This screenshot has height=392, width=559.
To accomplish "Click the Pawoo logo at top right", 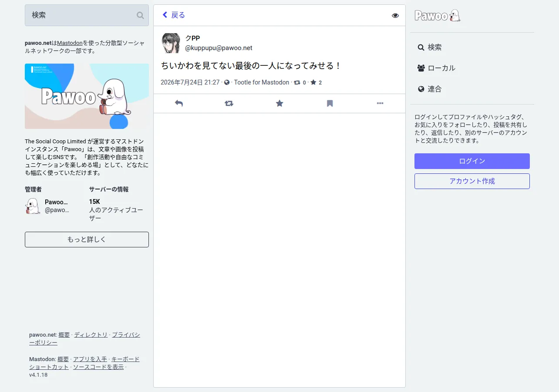I will [x=438, y=16].
